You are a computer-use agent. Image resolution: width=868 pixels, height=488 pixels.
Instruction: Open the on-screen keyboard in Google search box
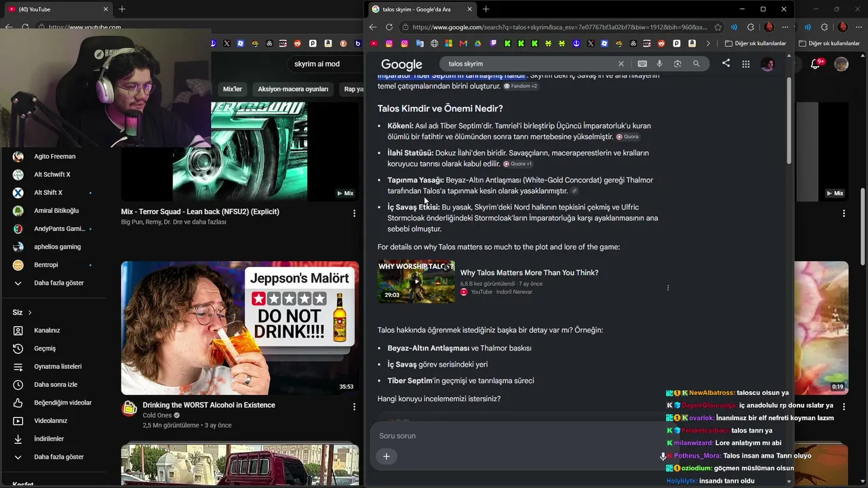[642, 64]
